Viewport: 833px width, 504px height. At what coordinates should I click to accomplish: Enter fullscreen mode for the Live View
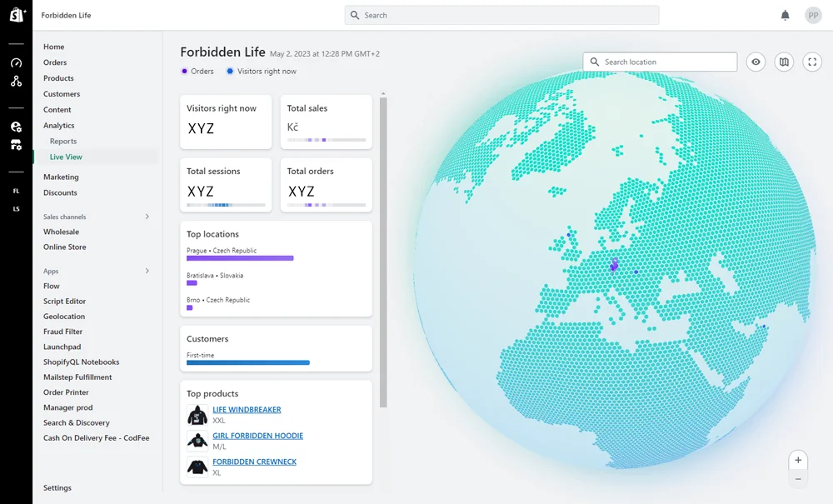click(812, 62)
